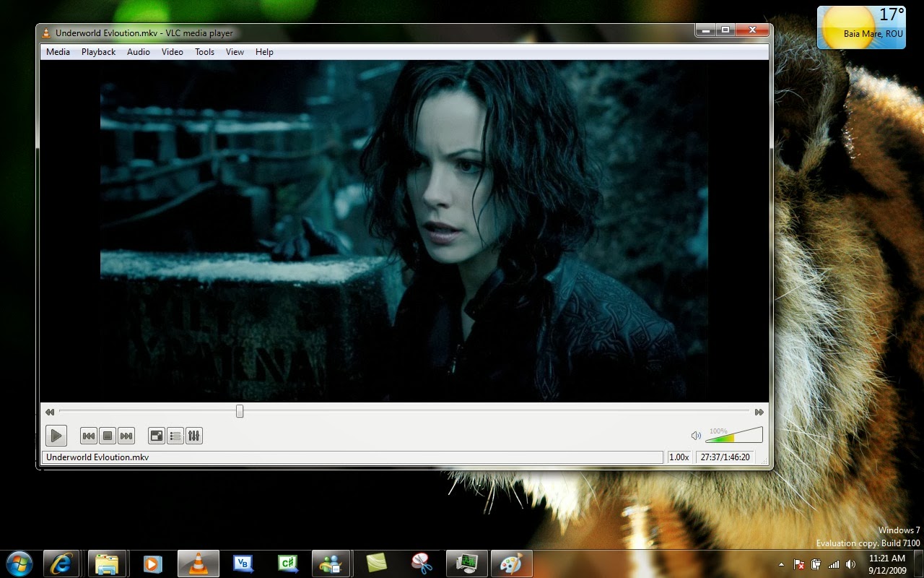924x578 pixels.
Task: Jump to the previous media track
Action: click(x=89, y=436)
